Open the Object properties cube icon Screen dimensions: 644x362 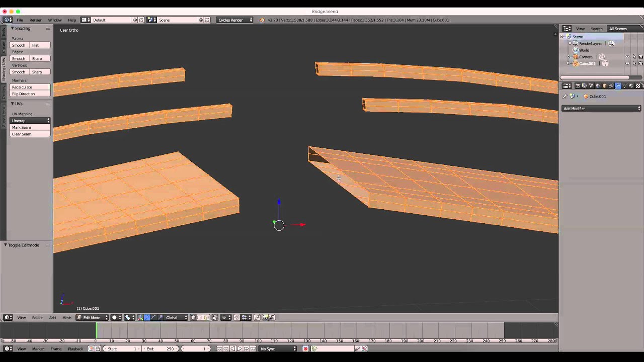pyautogui.click(x=604, y=86)
